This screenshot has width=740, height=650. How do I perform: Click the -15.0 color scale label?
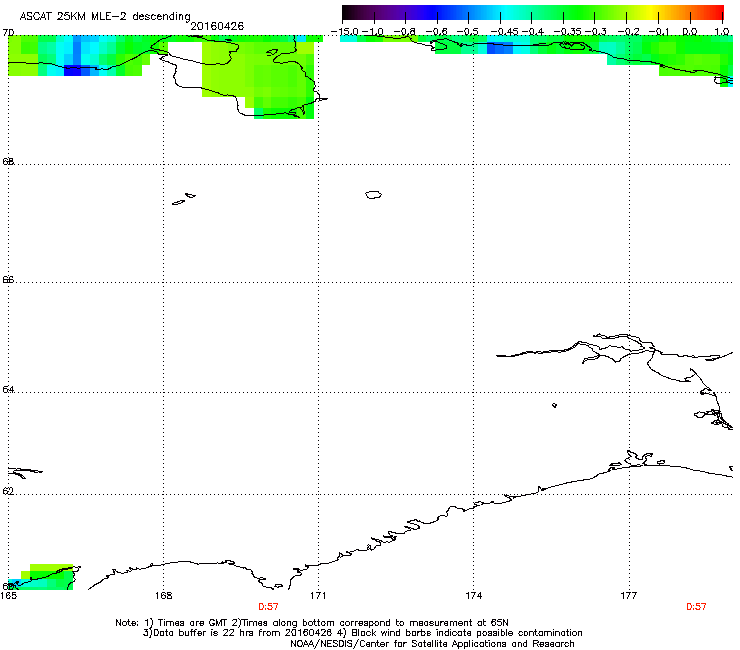[x=345, y=32]
